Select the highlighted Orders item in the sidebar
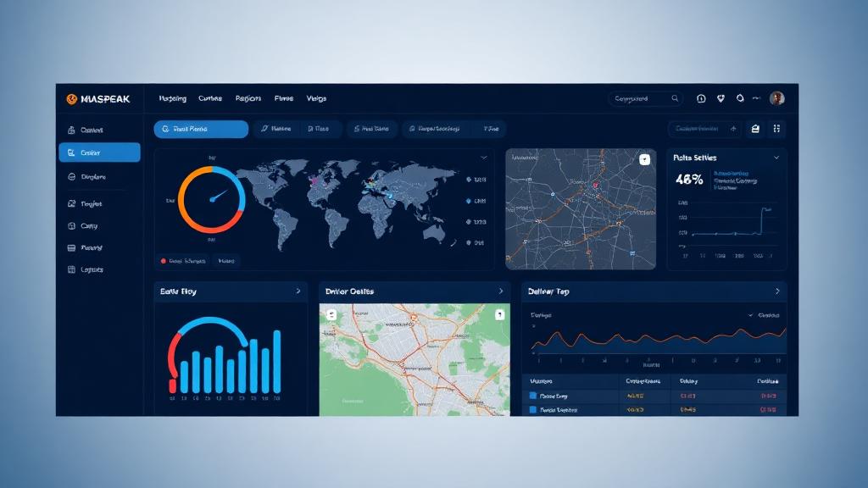The width and height of the screenshot is (868, 488). pos(99,152)
